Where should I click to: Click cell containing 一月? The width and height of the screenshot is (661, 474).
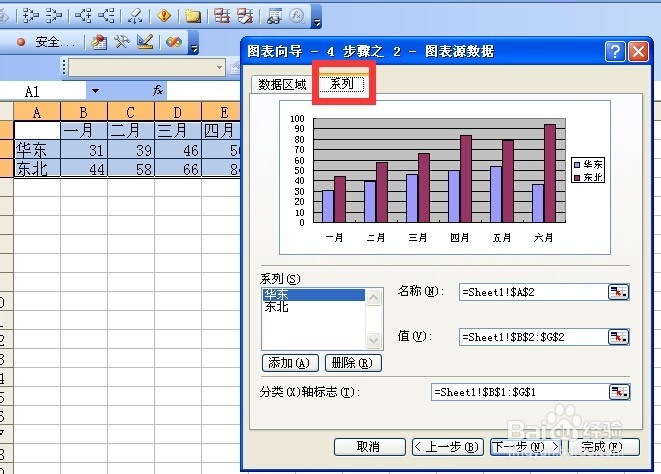click(84, 130)
